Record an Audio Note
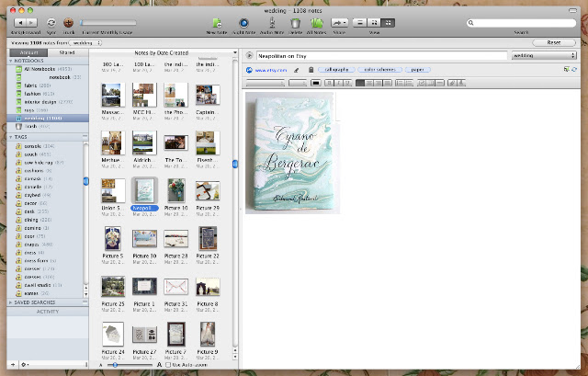 [272, 23]
